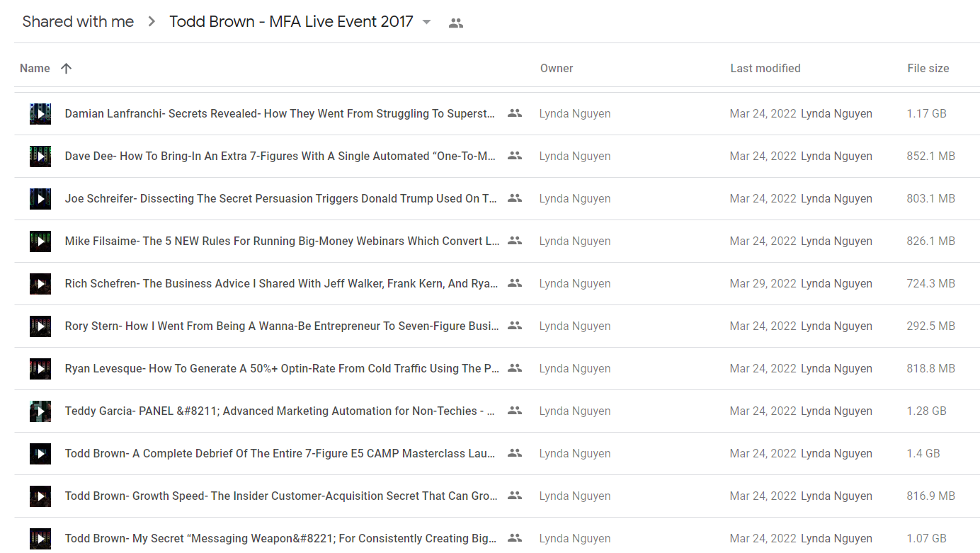Open the Rory Stern video thumbnail icon
Image resolution: width=980 pixels, height=553 pixels.
coord(40,326)
